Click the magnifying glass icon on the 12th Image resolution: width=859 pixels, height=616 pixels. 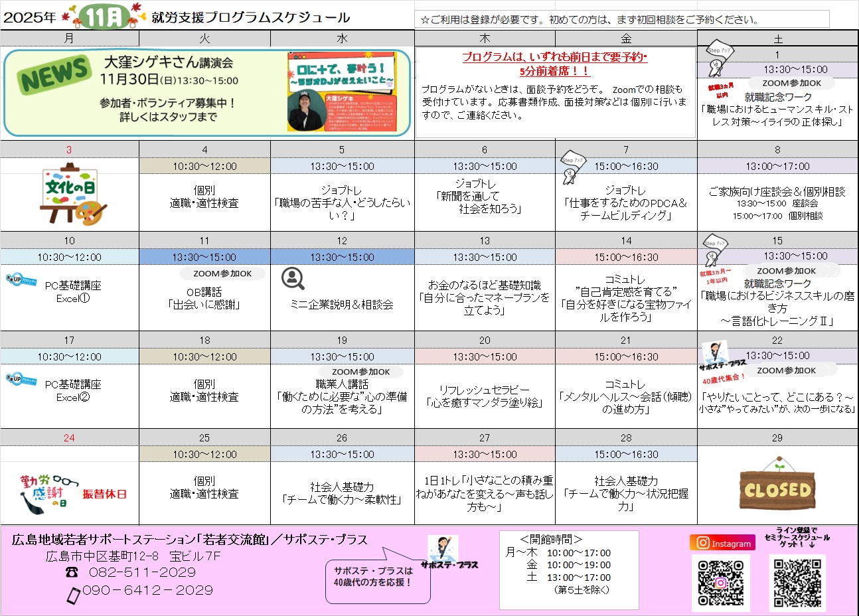[292, 279]
